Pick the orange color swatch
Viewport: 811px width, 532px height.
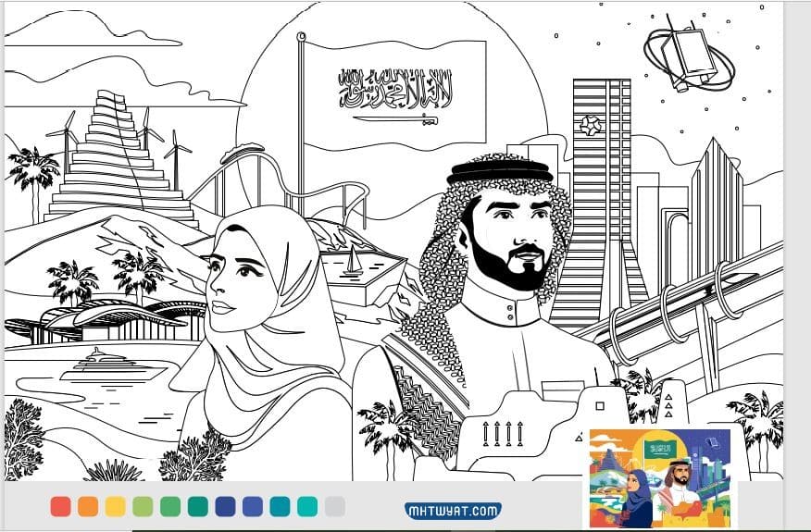[88, 507]
